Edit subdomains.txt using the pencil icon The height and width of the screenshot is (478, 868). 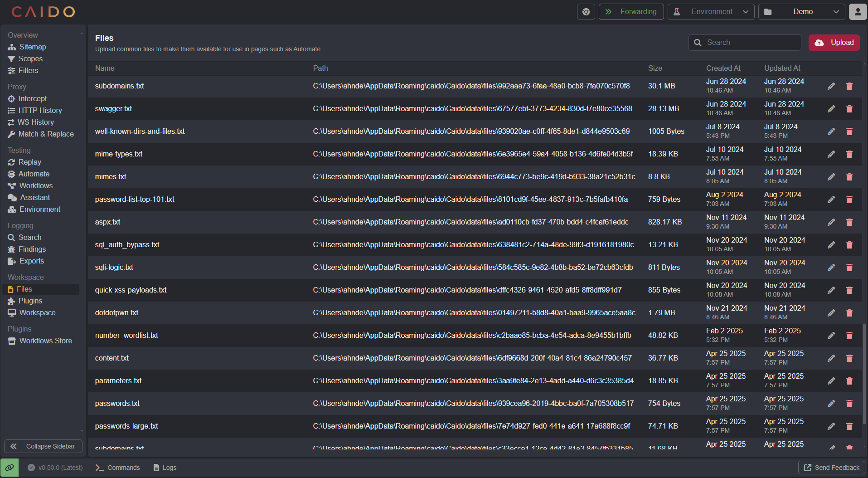(831, 86)
